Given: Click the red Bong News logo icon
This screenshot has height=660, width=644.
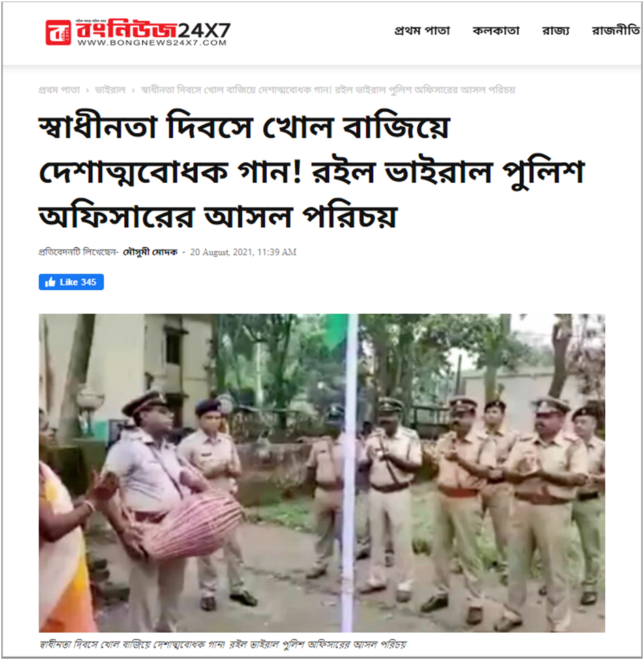Looking at the screenshot, I should [58, 33].
